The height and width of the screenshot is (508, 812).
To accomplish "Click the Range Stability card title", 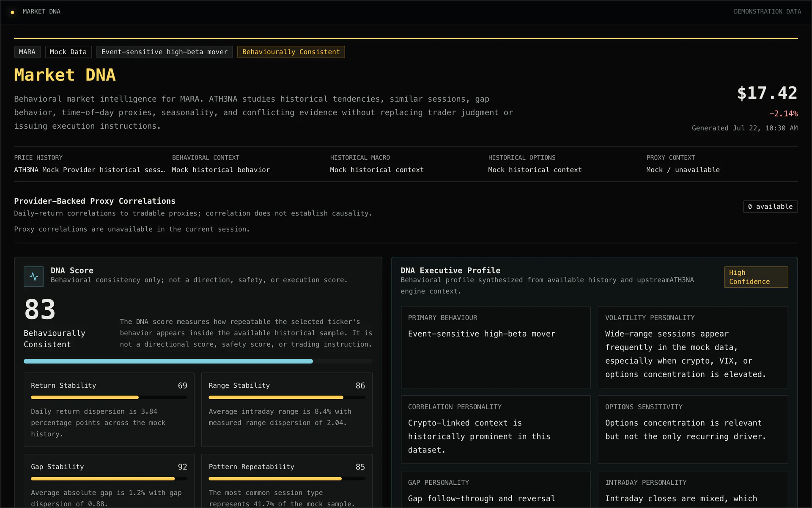I will point(239,385).
